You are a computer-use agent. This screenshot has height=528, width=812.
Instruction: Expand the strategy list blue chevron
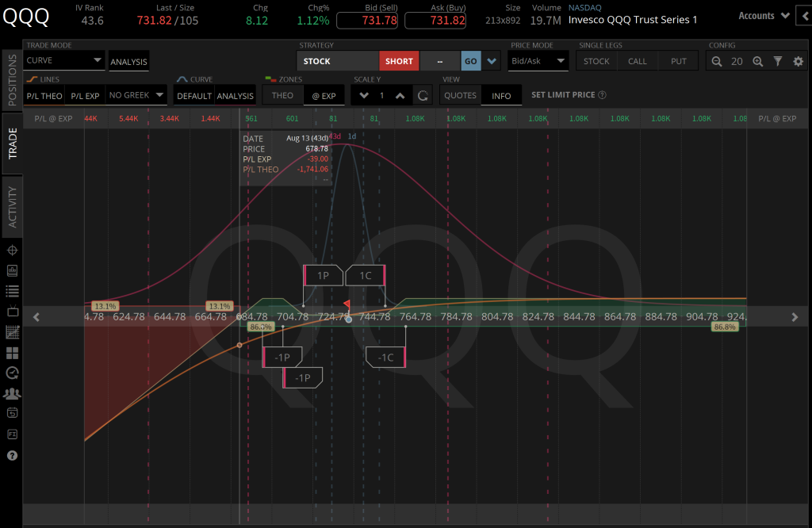(492, 61)
